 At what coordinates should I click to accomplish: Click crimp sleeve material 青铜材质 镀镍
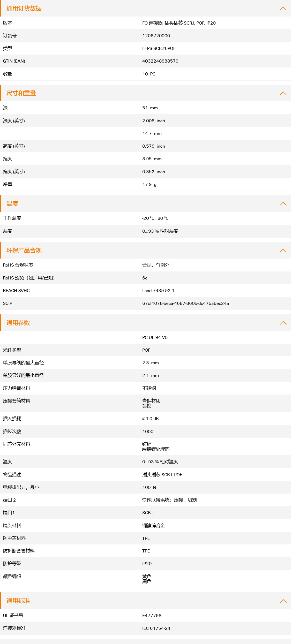[151, 403]
